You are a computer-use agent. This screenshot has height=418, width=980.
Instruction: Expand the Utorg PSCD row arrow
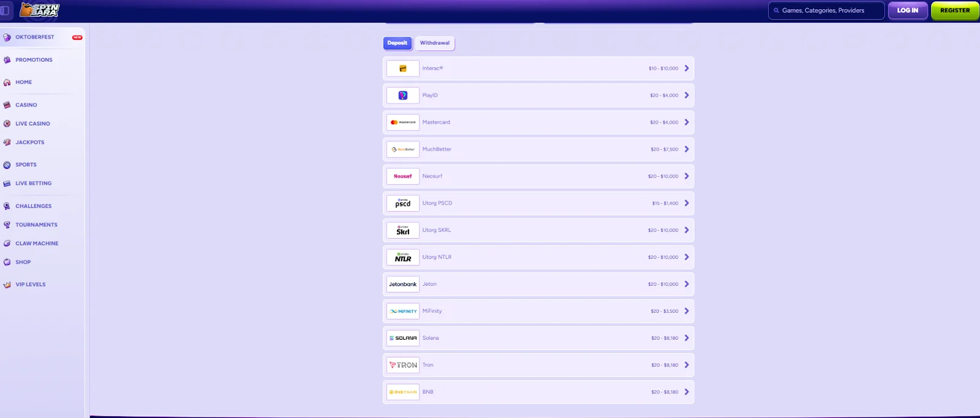(687, 203)
